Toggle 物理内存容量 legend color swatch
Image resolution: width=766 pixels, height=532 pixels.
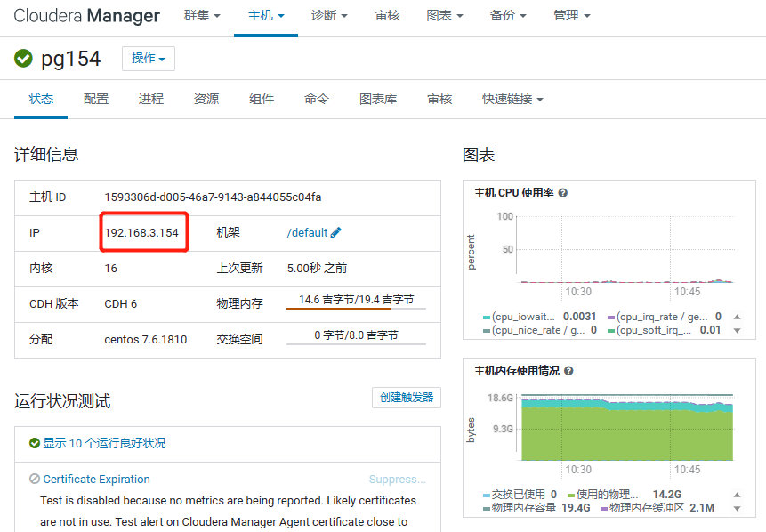487,509
